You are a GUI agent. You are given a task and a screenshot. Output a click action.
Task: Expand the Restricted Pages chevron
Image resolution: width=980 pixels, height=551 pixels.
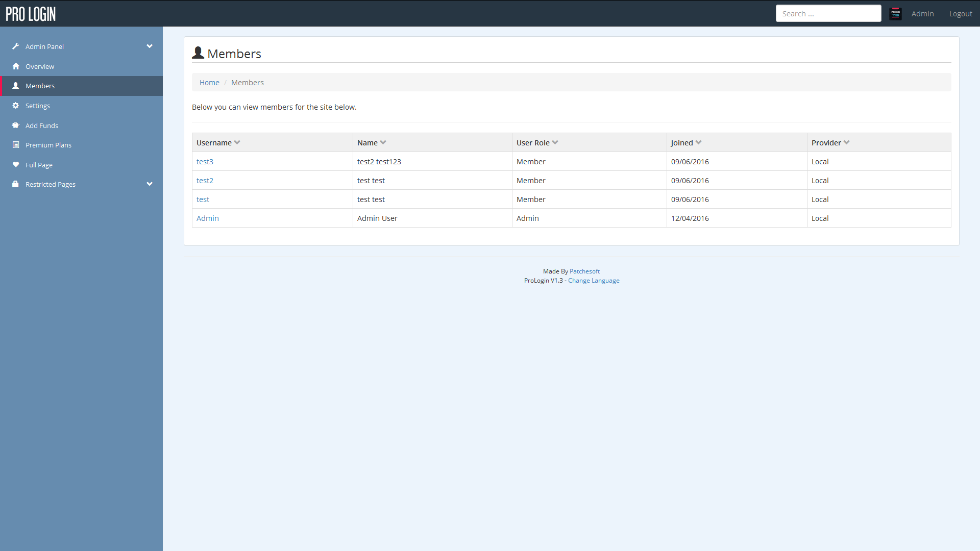point(150,184)
